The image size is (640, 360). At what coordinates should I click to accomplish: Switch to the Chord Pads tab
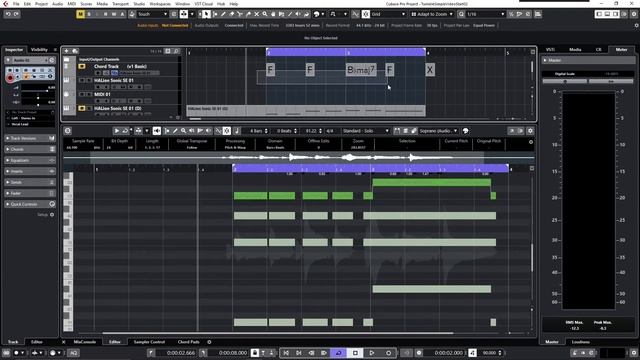(189, 342)
